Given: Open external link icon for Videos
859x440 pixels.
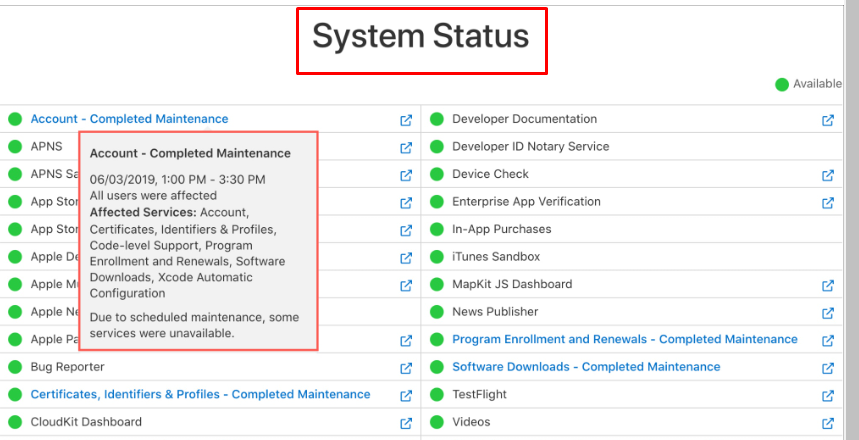Looking at the screenshot, I should click(x=828, y=423).
